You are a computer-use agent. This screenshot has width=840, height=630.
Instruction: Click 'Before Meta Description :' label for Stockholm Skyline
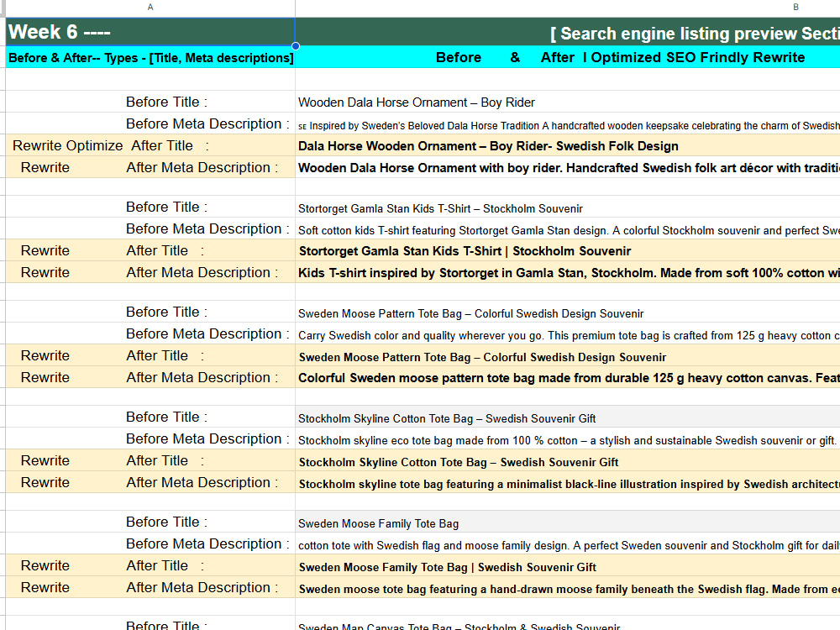point(150,438)
